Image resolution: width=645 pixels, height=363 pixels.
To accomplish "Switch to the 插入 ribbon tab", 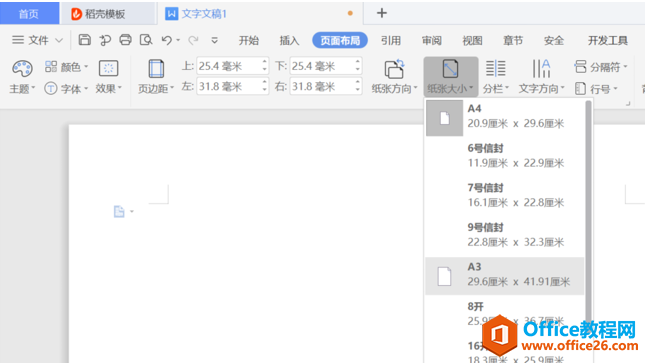I will click(x=289, y=40).
